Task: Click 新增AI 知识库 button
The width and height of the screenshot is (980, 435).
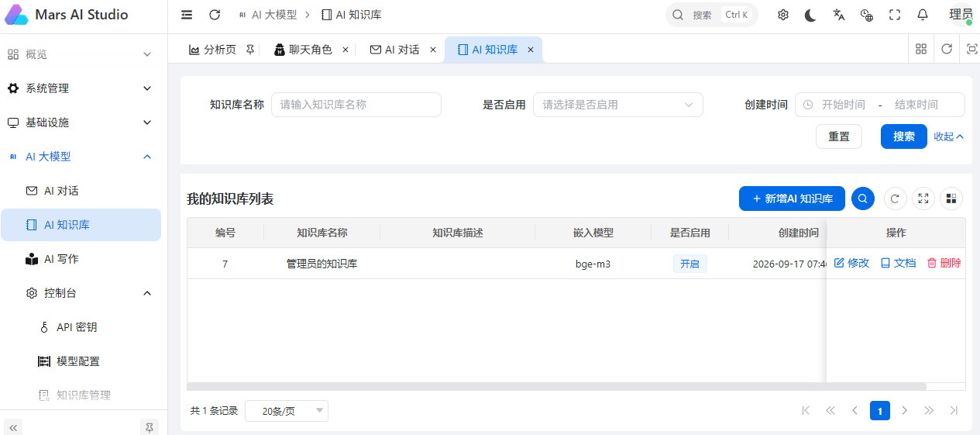Action: pos(792,199)
